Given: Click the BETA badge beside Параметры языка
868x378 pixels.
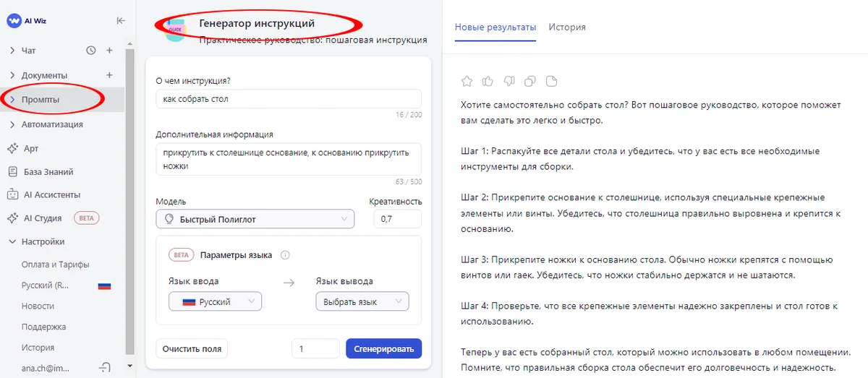Looking at the screenshot, I should click(x=181, y=255).
